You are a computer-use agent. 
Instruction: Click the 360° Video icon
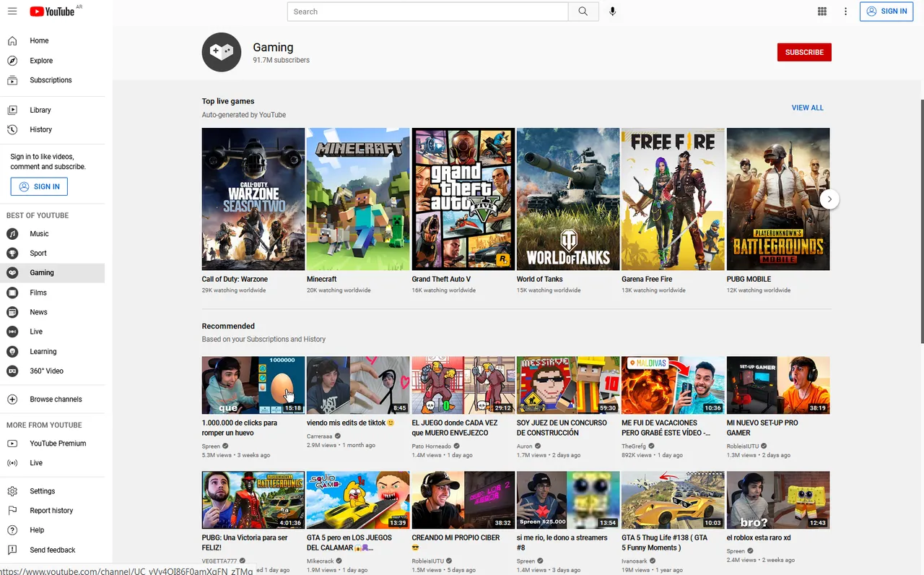coord(12,371)
